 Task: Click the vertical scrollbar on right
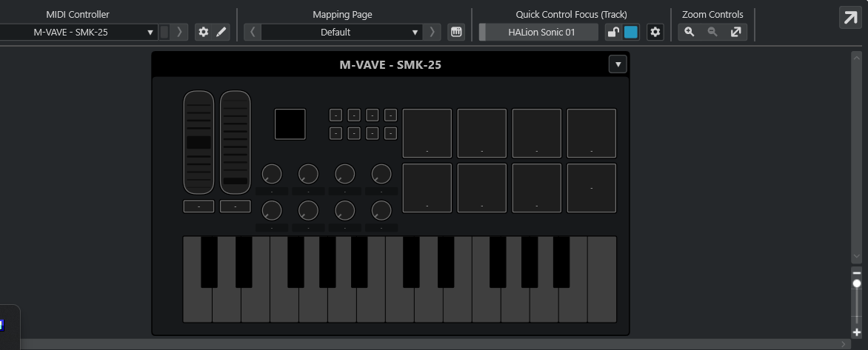tap(856, 158)
